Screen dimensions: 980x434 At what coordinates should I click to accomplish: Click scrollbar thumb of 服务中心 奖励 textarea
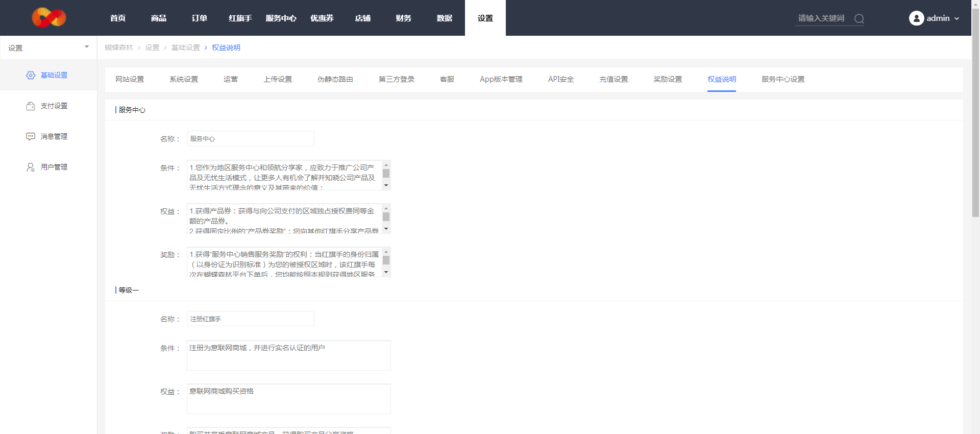point(386,260)
